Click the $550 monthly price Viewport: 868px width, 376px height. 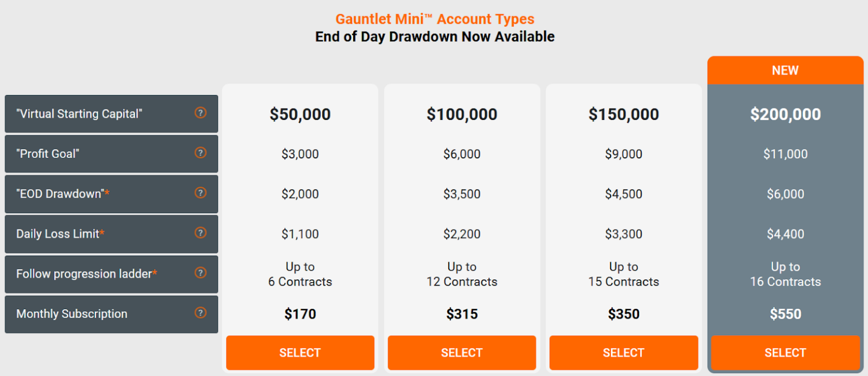click(785, 314)
